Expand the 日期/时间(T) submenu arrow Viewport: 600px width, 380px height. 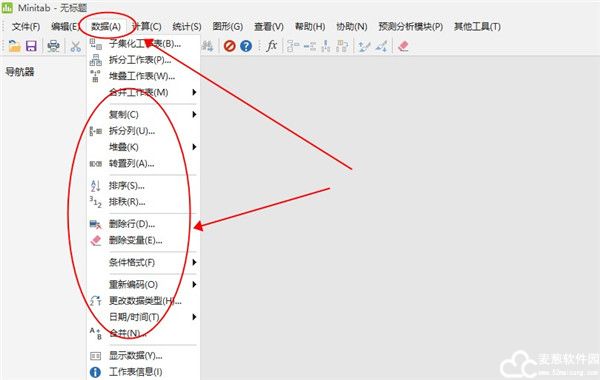click(x=194, y=317)
